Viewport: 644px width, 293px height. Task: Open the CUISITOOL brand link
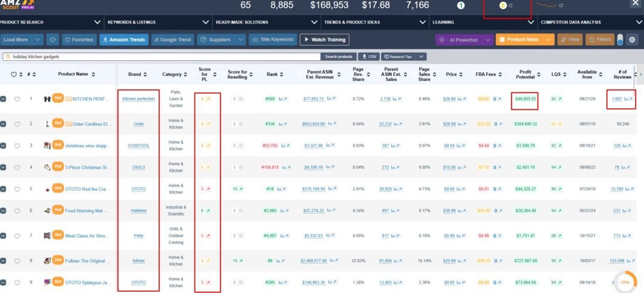click(x=139, y=145)
